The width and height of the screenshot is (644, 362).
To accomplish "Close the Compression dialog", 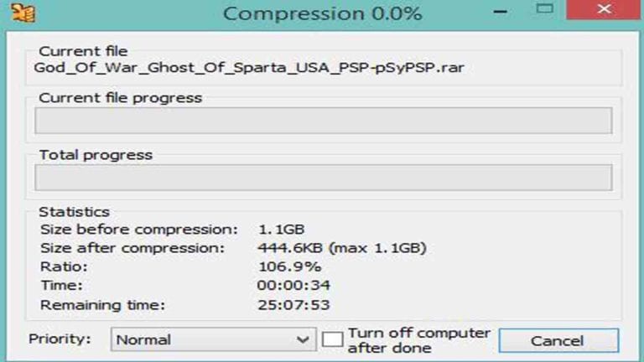I will [604, 9].
